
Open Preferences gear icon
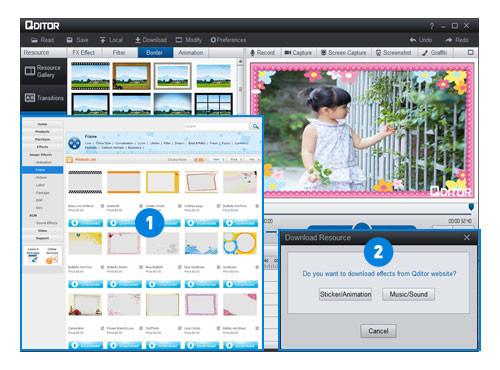pos(213,40)
